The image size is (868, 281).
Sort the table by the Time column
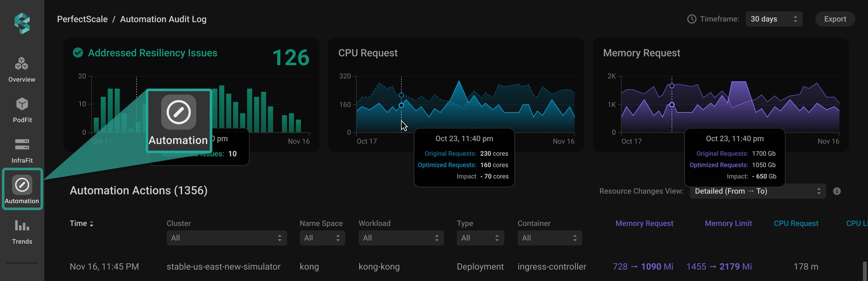coord(81,224)
